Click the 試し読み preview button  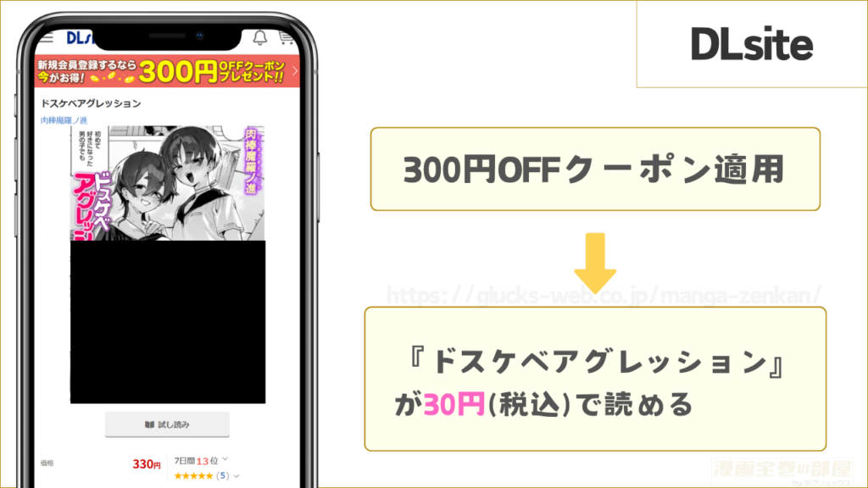click(x=167, y=424)
